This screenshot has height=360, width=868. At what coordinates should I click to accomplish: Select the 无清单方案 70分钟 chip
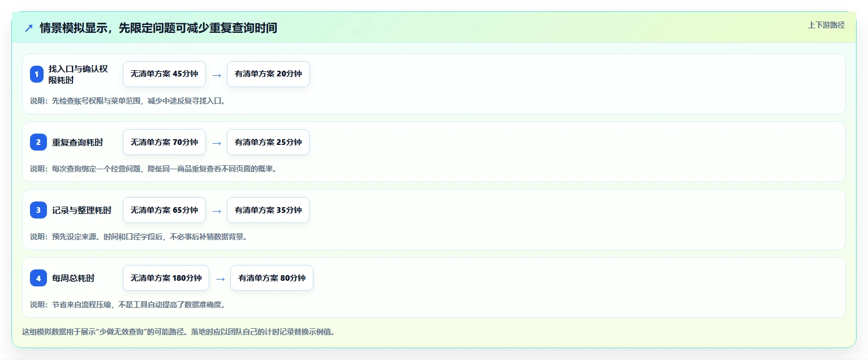click(164, 142)
